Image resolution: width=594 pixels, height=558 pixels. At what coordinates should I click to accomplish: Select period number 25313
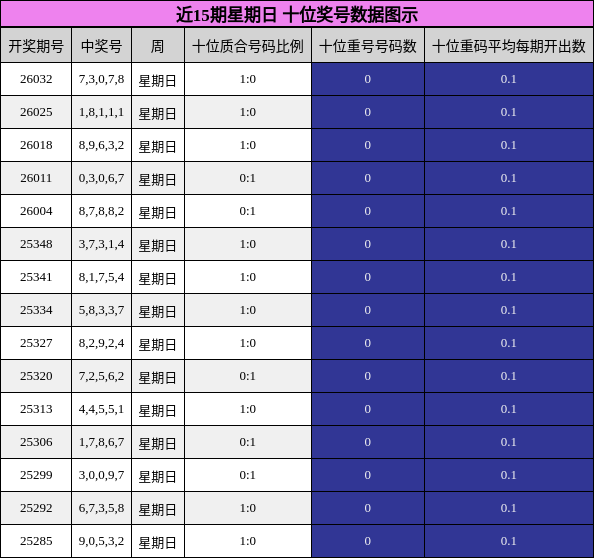[x=36, y=409]
